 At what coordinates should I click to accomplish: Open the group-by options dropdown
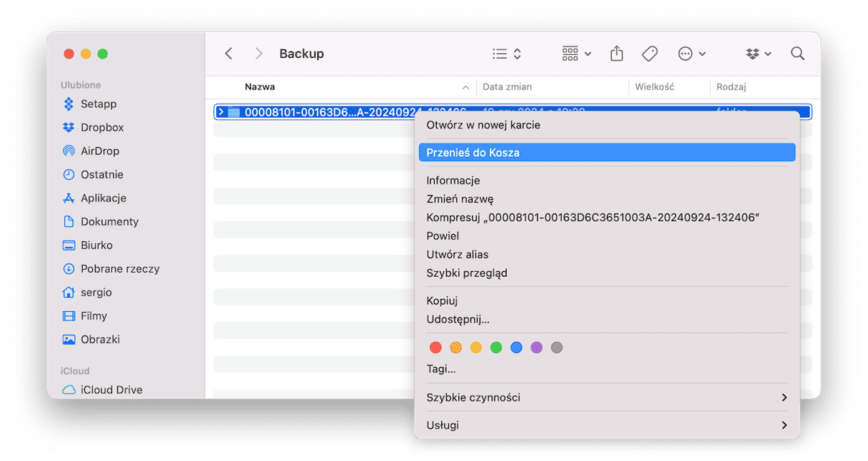point(577,54)
